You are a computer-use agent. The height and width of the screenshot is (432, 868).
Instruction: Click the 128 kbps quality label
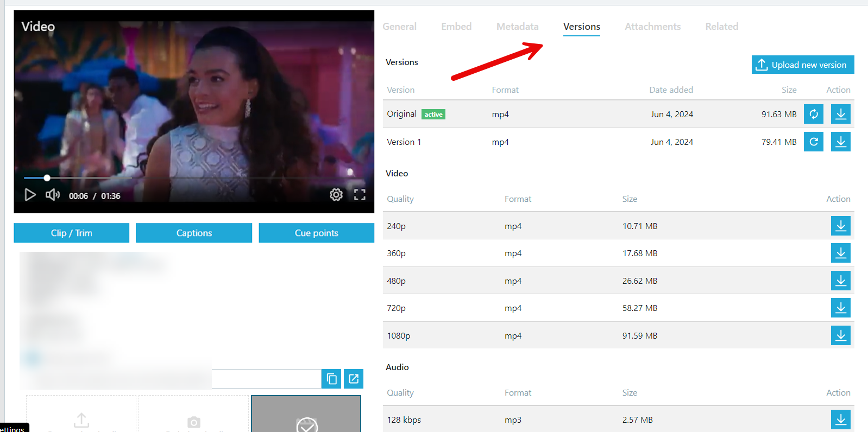[x=404, y=420]
